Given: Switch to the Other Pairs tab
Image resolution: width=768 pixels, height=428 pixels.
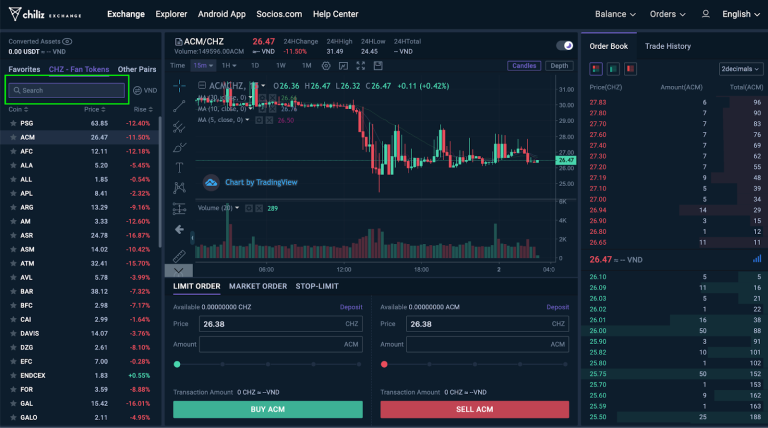Looking at the screenshot, I should click(x=137, y=70).
